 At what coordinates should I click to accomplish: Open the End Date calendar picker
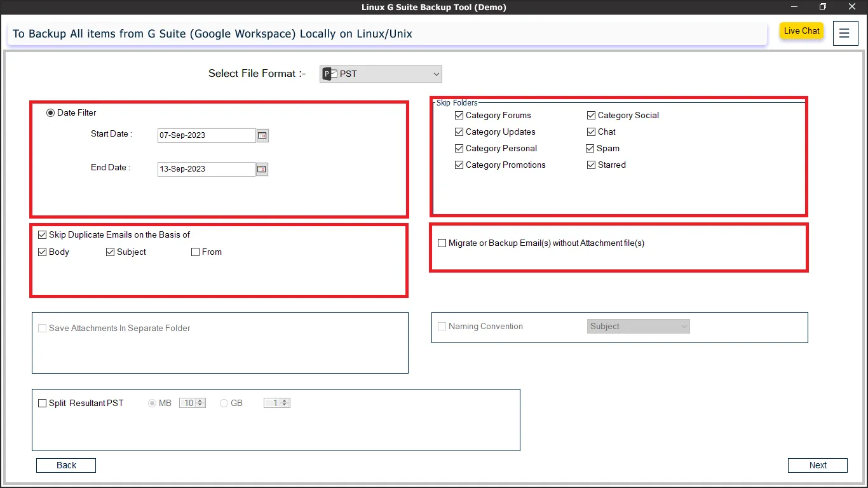262,169
